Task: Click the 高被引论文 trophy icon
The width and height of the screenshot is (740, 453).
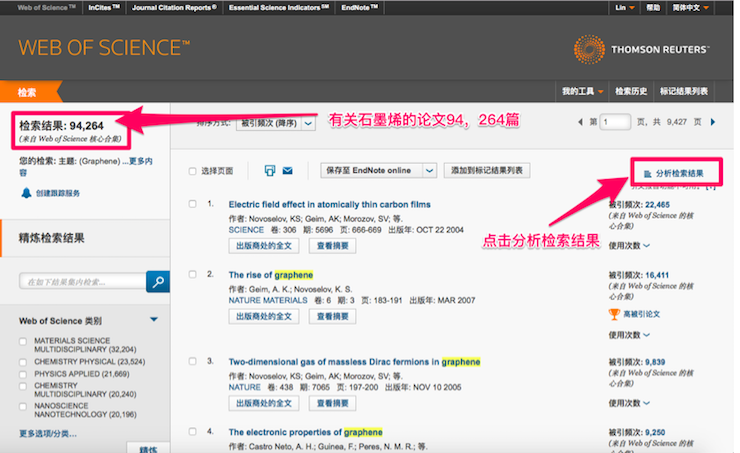Action: tap(614, 314)
